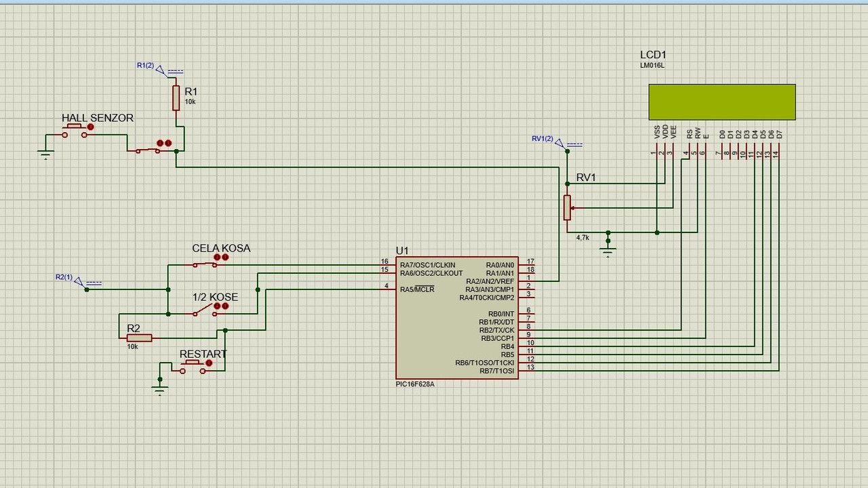Select the LCD1 reference label text
Image resolution: width=868 pixels, height=488 pixels.
pos(653,55)
